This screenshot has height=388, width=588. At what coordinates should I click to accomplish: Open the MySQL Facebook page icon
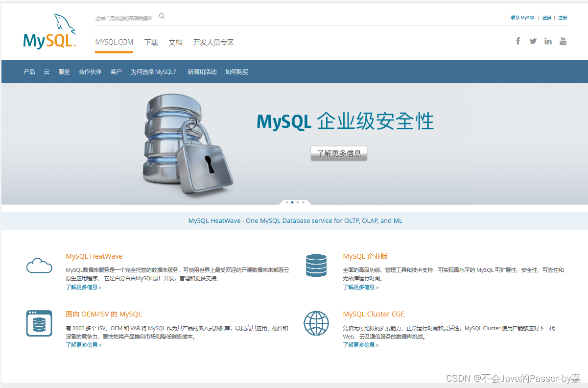(x=518, y=41)
